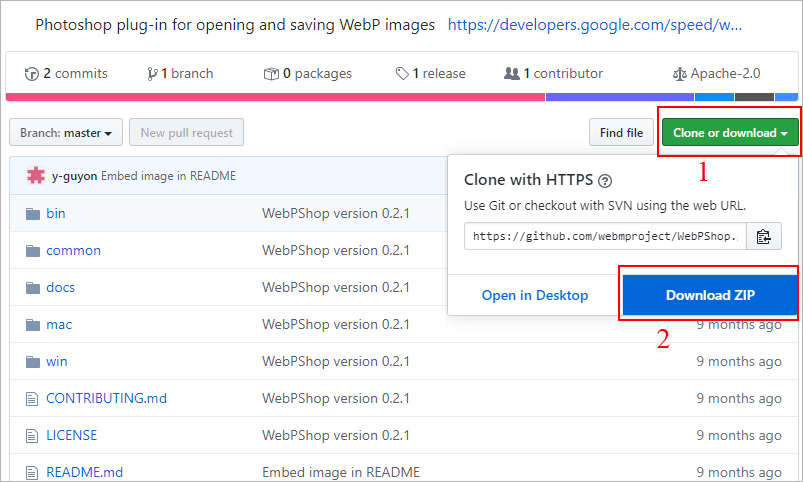The height and width of the screenshot is (482, 803).
Task: Click the win folder icon
Action: (x=33, y=362)
